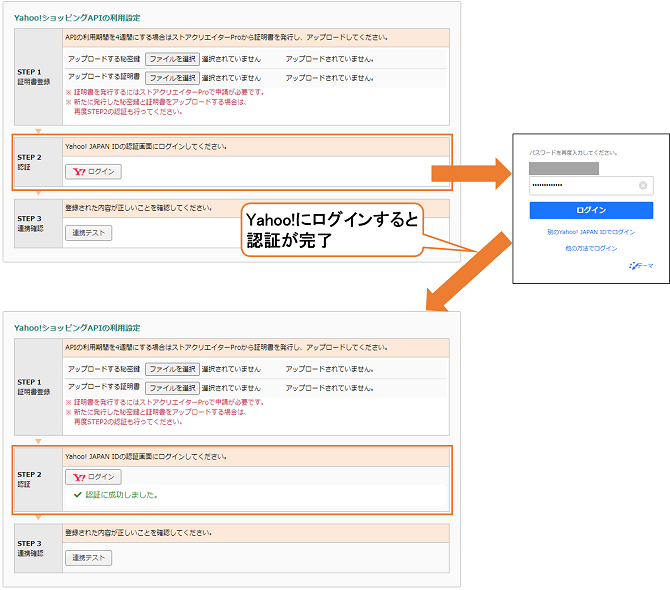Choose secret key file in upper panel
This screenshot has width=670, height=590.
tap(172, 59)
